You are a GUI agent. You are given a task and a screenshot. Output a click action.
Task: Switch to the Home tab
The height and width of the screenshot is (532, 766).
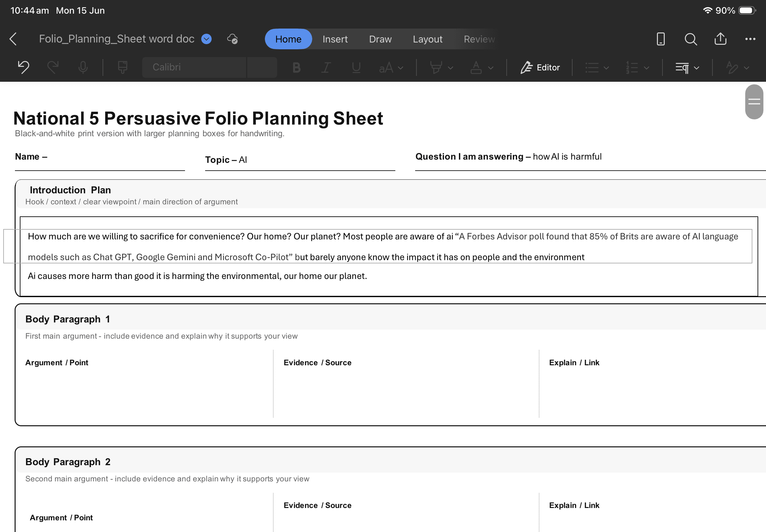point(288,39)
